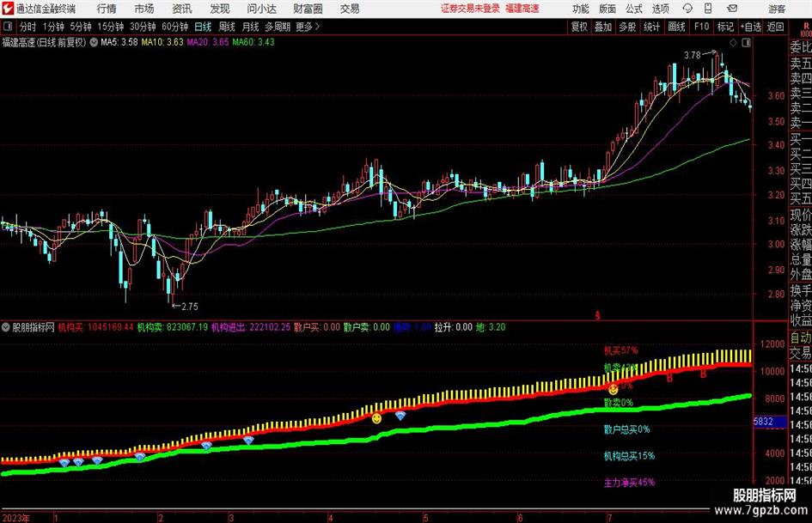Open the 公式 menu
This screenshot has width=812, height=523.
coord(634,9)
